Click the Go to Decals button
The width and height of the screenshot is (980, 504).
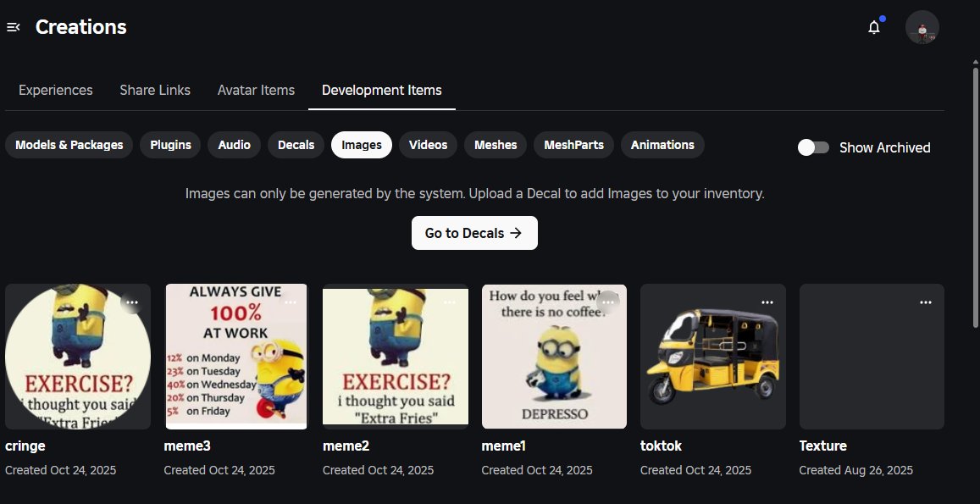point(474,233)
